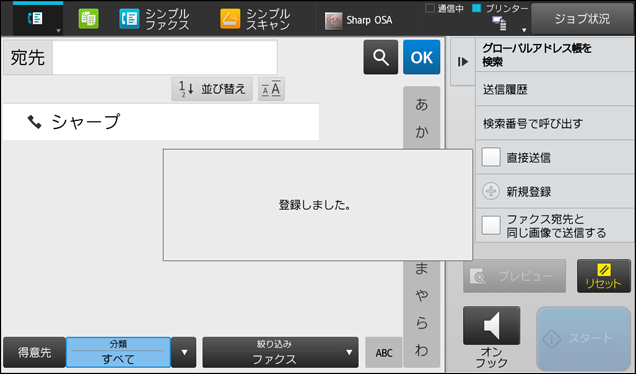Sort addresses with 並び替え button
Image resolution: width=636 pixels, height=374 pixels.
[x=212, y=89]
